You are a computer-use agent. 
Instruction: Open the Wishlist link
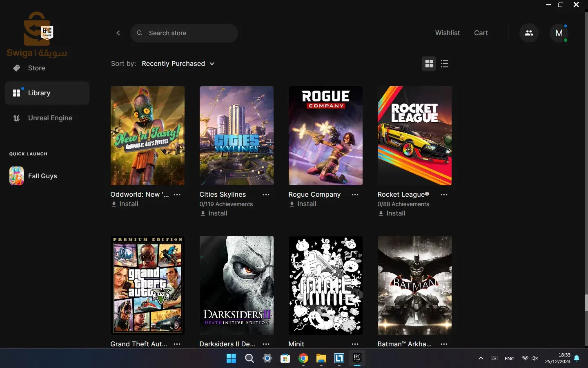tap(447, 33)
